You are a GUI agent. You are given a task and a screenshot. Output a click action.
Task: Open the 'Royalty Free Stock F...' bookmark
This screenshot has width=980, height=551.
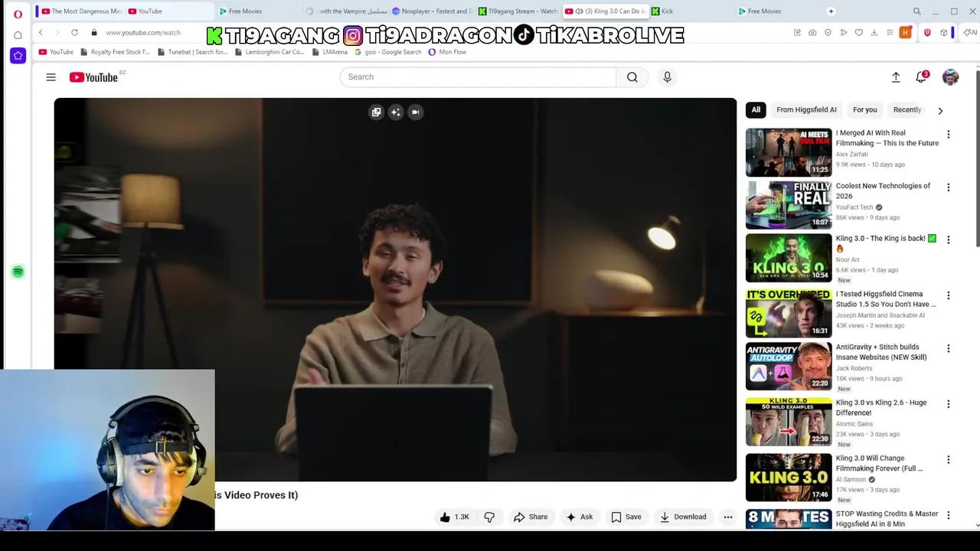coord(114,52)
